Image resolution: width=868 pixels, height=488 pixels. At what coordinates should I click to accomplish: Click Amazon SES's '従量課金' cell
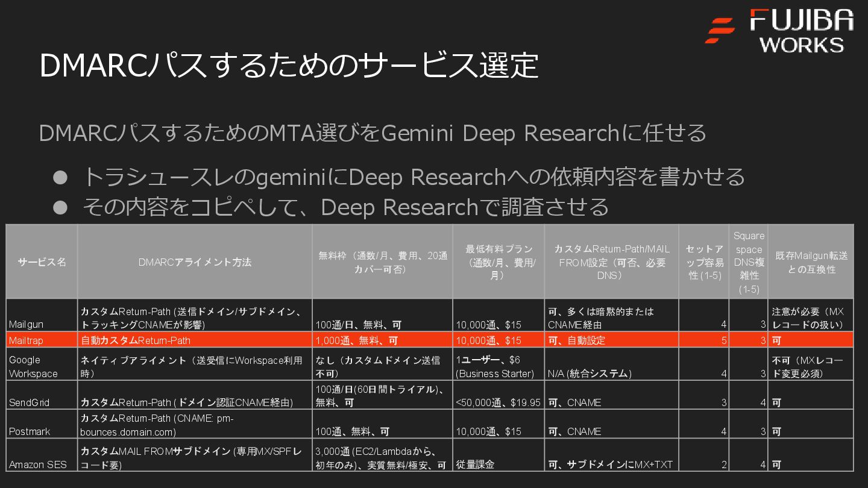point(498,455)
